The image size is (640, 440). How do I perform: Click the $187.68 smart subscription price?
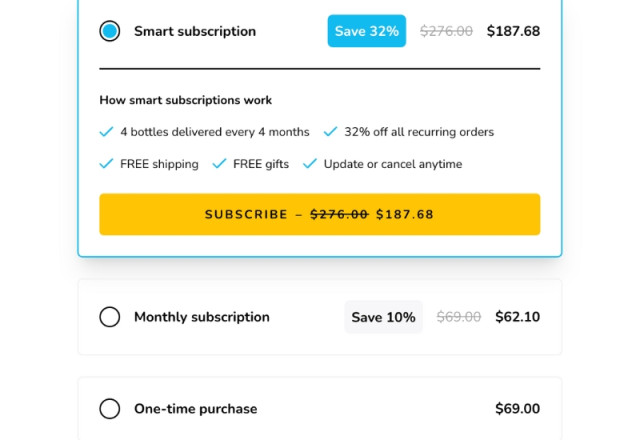[x=513, y=31]
